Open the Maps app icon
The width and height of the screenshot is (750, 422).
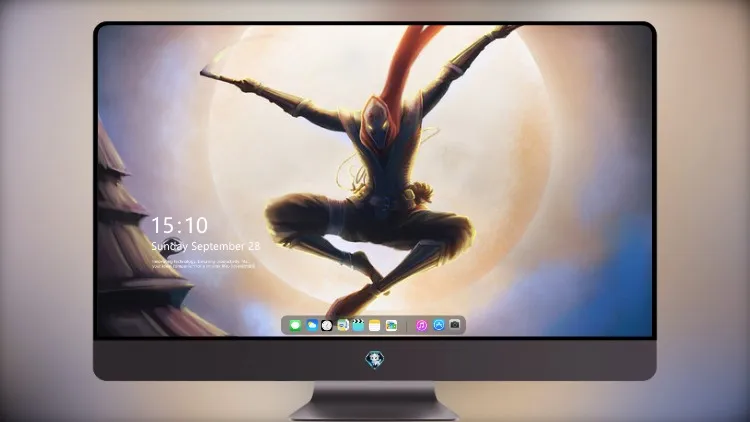pos(342,325)
